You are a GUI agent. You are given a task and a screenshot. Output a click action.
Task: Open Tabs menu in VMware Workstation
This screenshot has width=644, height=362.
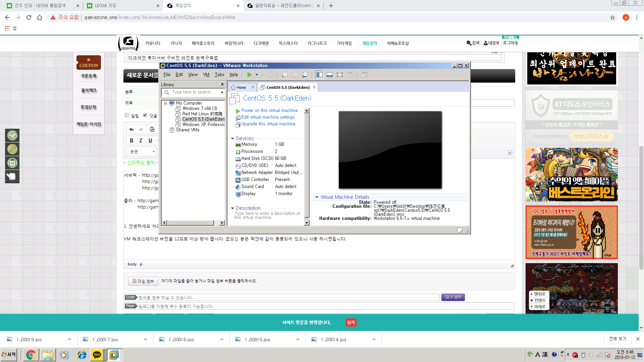[219, 75]
